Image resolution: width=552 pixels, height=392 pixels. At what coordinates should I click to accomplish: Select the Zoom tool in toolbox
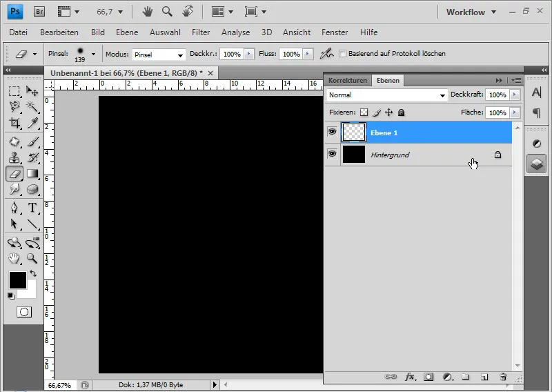[32, 259]
